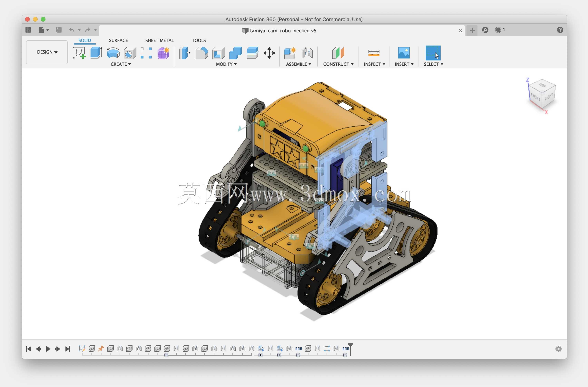Open the purple Create Form tool
Screen dimensions: 588x387
point(163,53)
